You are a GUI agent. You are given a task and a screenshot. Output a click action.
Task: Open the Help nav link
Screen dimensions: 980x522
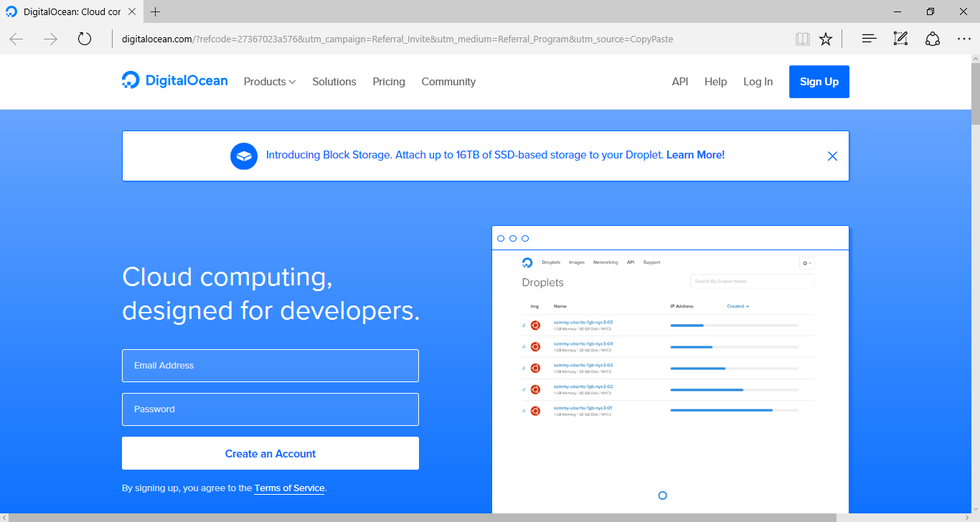716,82
